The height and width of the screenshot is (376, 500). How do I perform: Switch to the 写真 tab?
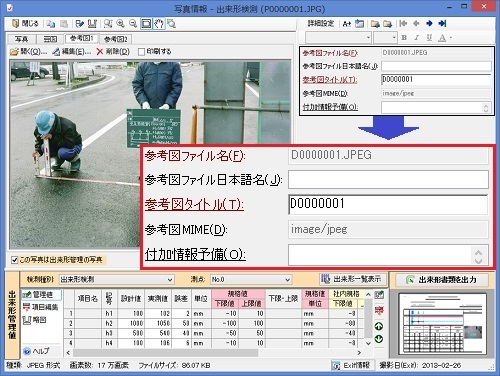click(21, 39)
